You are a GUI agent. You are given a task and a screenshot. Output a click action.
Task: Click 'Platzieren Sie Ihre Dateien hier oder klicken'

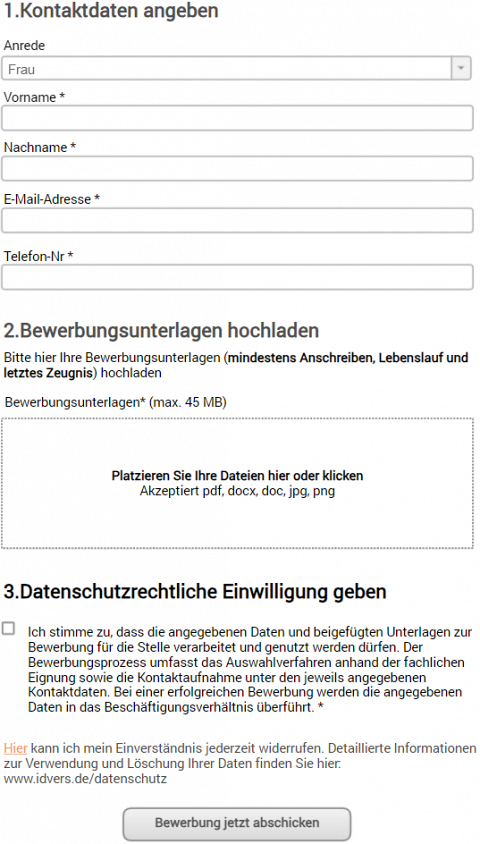click(x=237, y=476)
